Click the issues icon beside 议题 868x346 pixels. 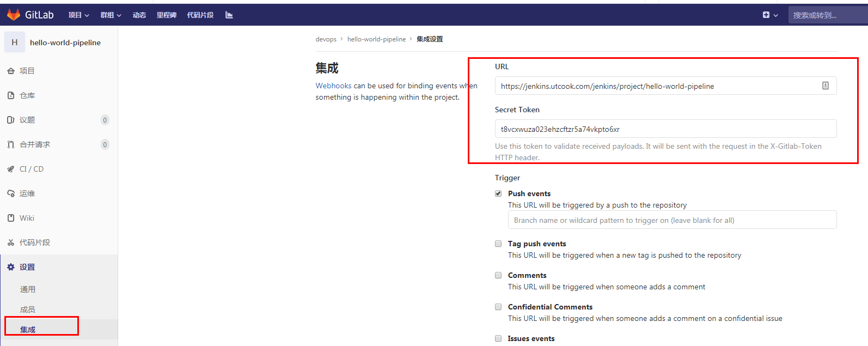11,120
